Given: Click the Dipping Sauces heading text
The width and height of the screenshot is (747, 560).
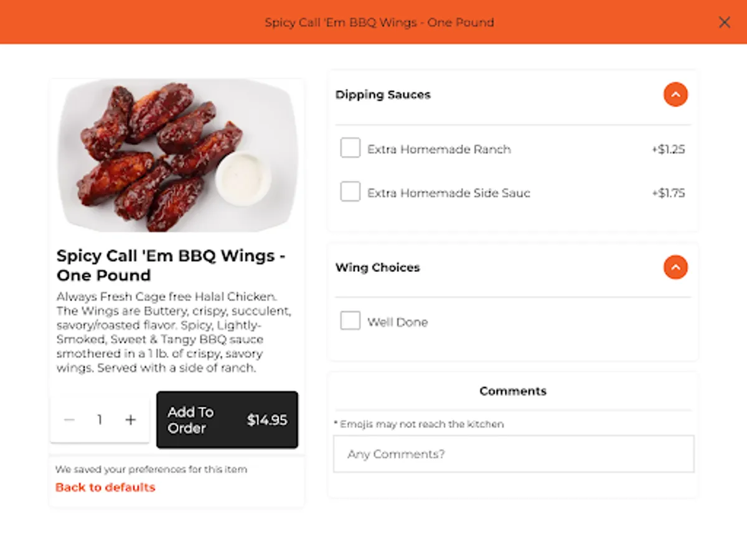Looking at the screenshot, I should point(383,95).
